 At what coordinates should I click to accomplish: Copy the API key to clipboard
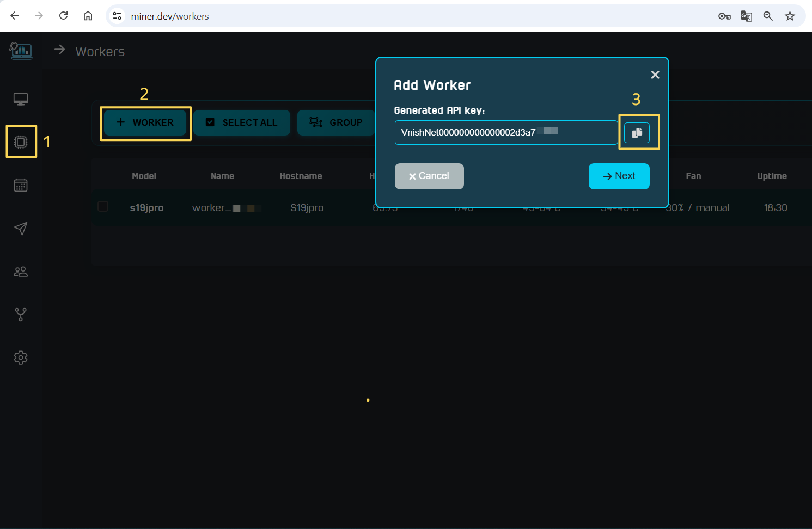point(637,133)
